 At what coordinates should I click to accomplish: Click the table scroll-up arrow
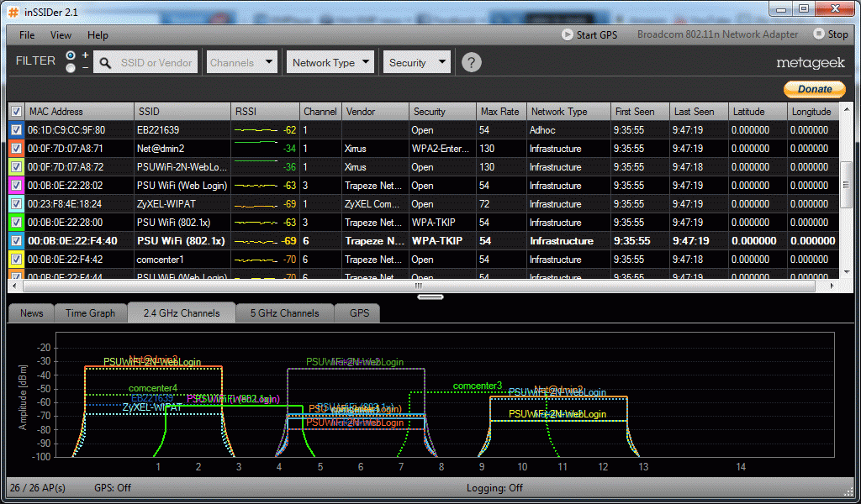coord(846,109)
